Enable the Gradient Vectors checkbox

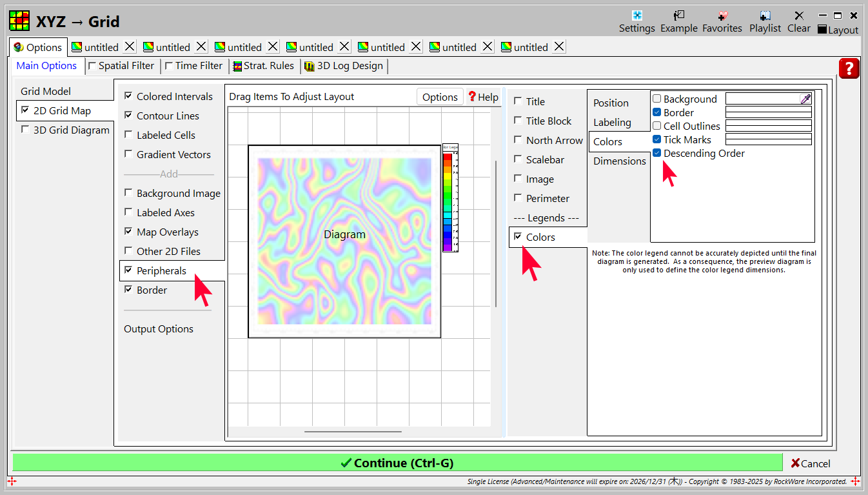pyautogui.click(x=129, y=154)
